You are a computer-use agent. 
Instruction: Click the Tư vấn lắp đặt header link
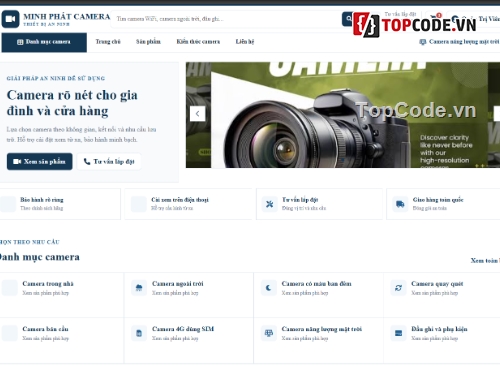point(400,14)
